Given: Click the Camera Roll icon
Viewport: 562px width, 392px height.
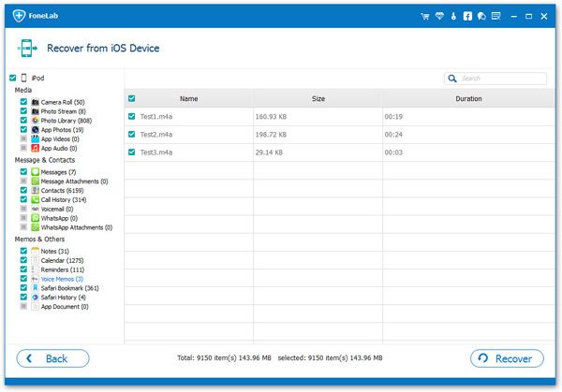Looking at the screenshot, I should [36, 102].
